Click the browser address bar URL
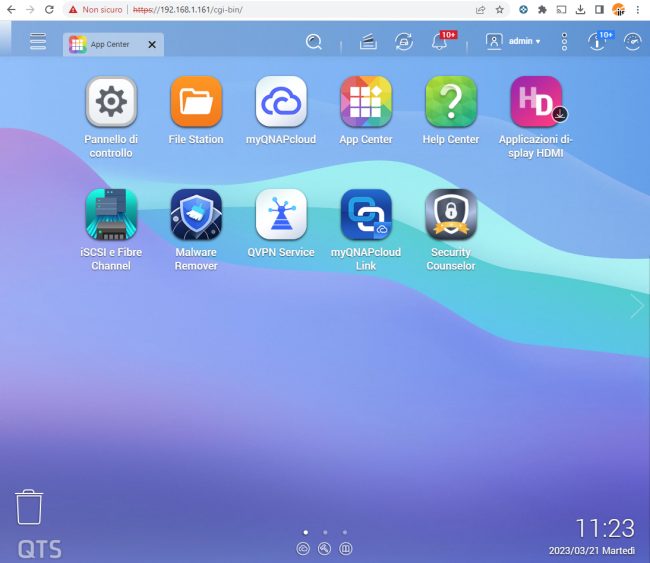The image size is (650, 563). (188, 10)
